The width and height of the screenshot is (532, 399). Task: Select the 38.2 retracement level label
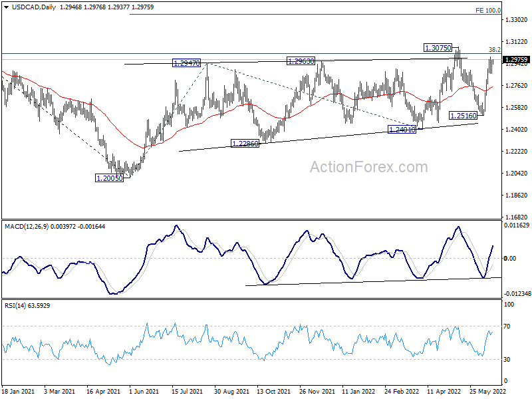(494, 50)
